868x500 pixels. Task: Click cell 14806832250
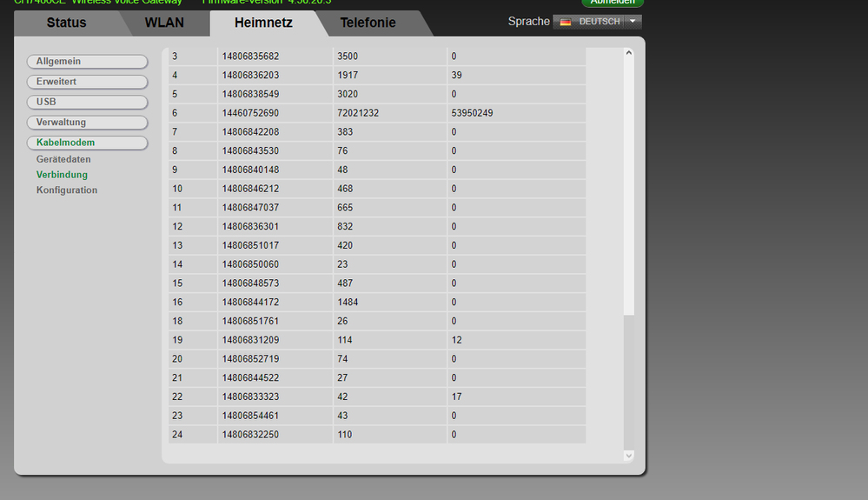275,435
